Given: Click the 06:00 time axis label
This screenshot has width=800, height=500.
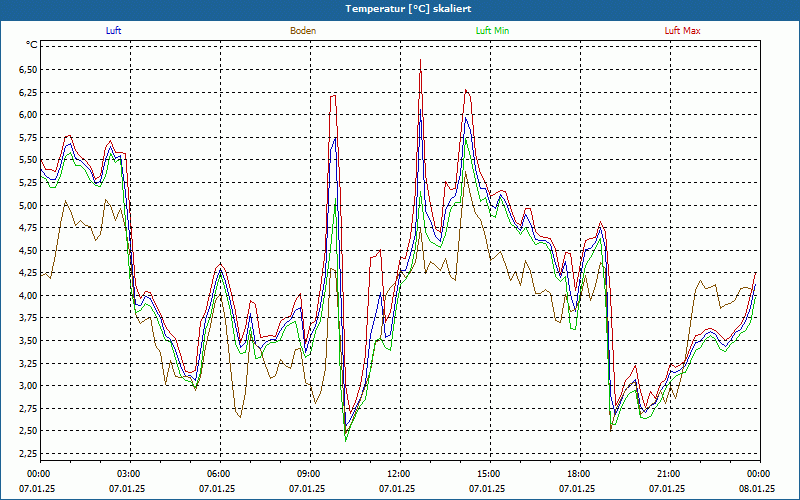Looking at the screenshot, I should [x=220, y=474].
